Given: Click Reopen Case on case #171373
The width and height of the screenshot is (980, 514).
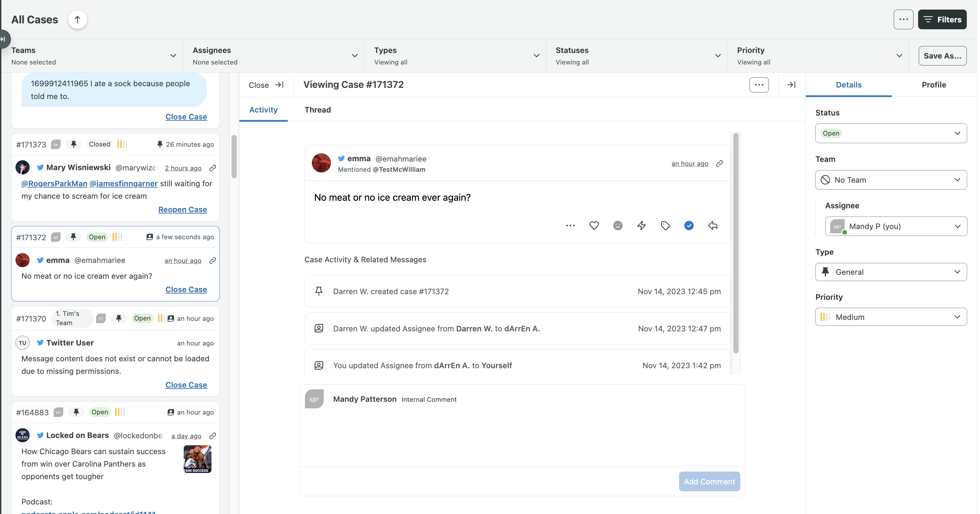Looking at the screenshot, I should click(183, 210).
